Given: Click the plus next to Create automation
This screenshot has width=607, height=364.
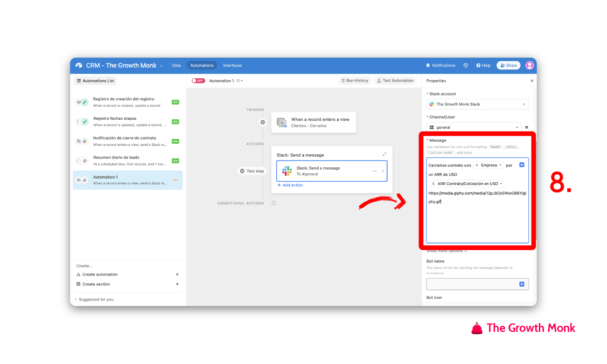Looking at the screenshot, I should (177, 275).
